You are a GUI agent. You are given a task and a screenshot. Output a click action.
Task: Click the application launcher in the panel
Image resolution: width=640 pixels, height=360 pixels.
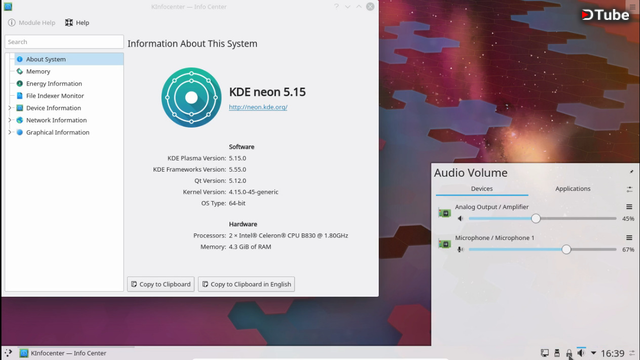click(x=8, y=353)
